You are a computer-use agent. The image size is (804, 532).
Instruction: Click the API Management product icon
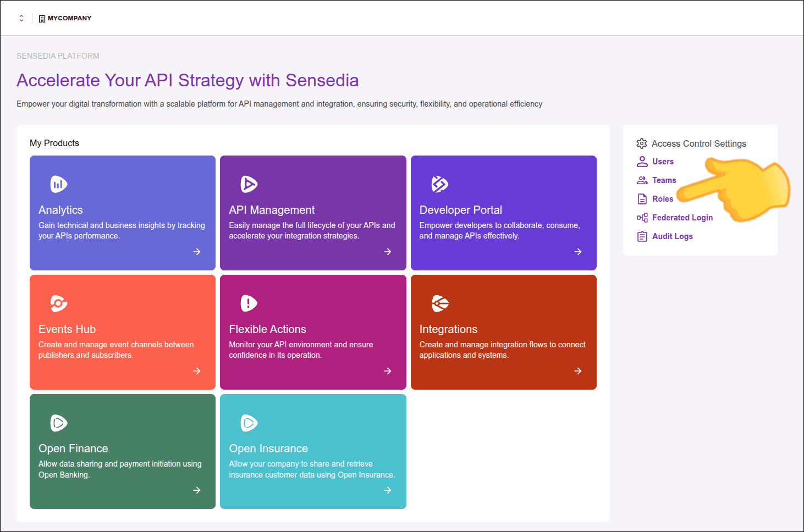[249, 184]
